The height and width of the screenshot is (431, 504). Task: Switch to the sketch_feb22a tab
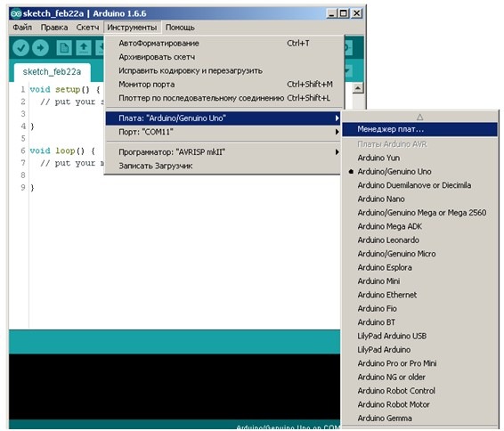[52, 72]
